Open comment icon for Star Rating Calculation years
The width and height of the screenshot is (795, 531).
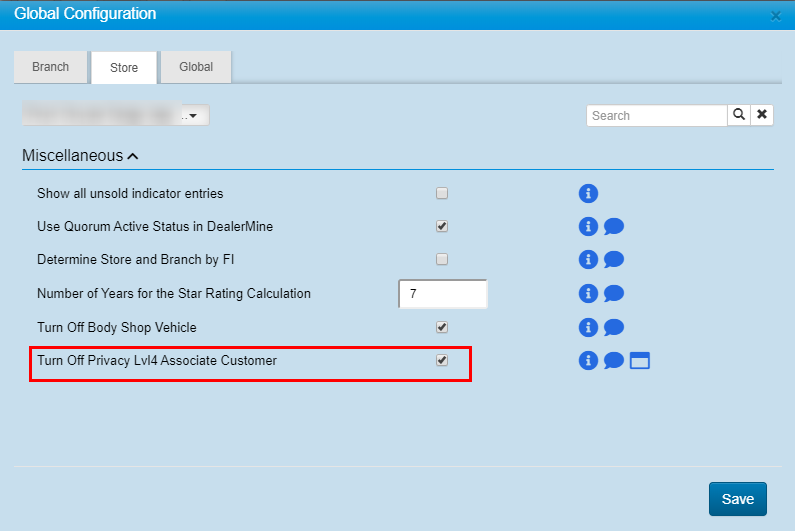[614, 294]
